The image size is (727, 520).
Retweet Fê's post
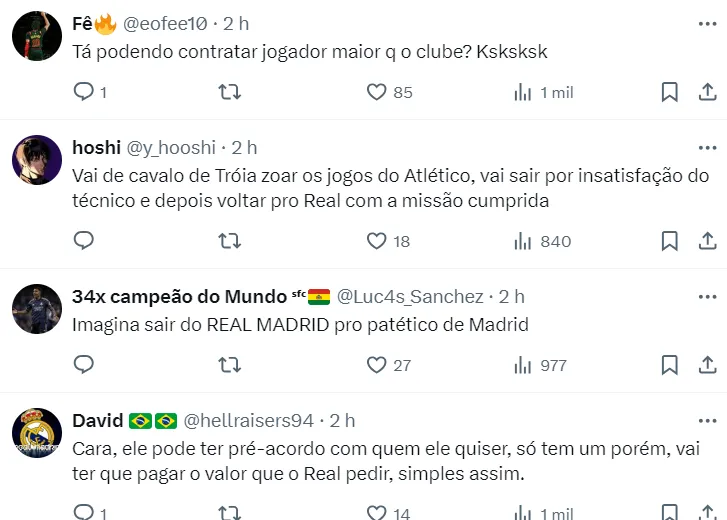click(229, 92)
